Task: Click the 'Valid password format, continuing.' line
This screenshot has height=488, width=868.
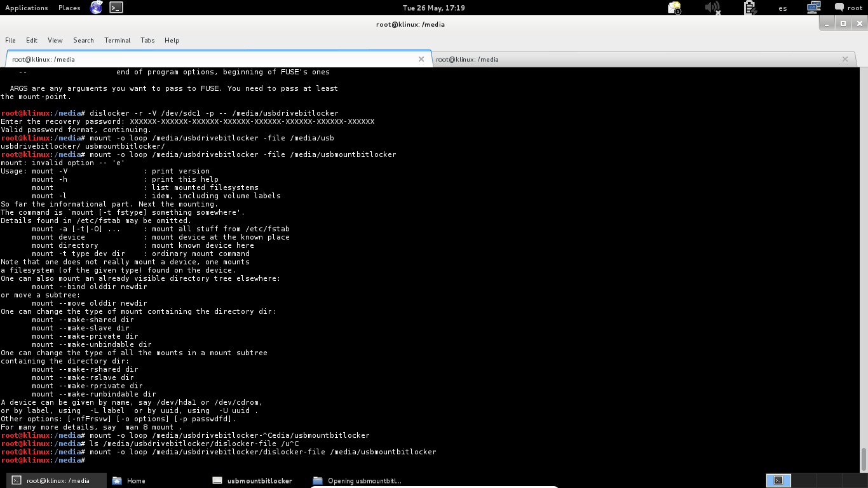Action: (x=76, y=130)
